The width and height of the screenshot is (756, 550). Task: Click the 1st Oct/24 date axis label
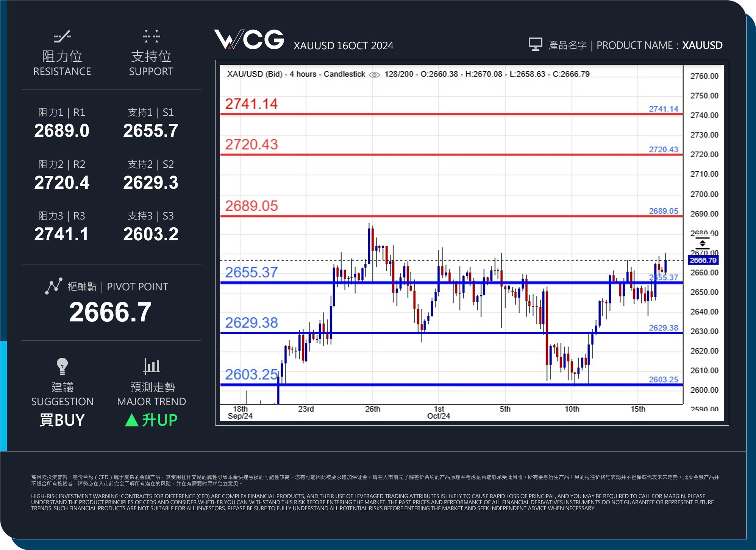(x=439, y=412)
